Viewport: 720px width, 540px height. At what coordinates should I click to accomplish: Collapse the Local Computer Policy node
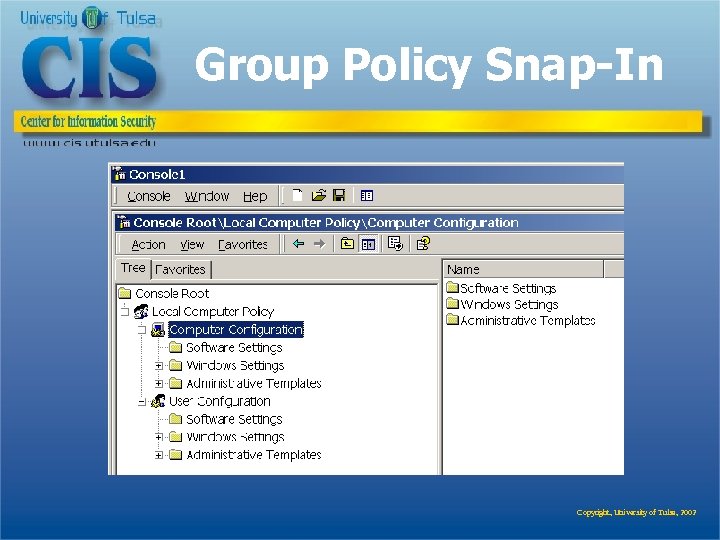(x=125, y=312)
